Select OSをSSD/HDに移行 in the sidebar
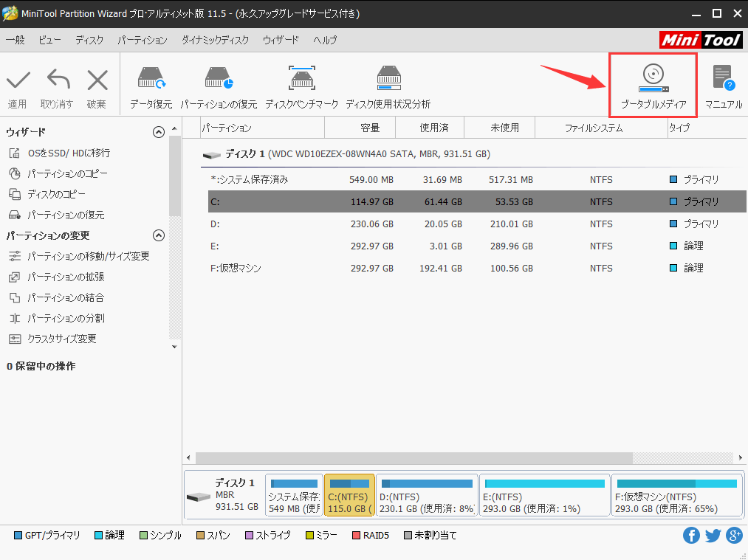This screenshot has height=560, width=748. click(x=68, y=153)
